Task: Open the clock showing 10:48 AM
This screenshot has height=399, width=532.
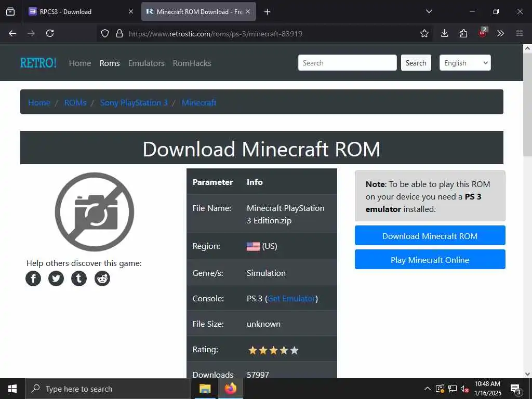Action: click(x=487, y=389)
